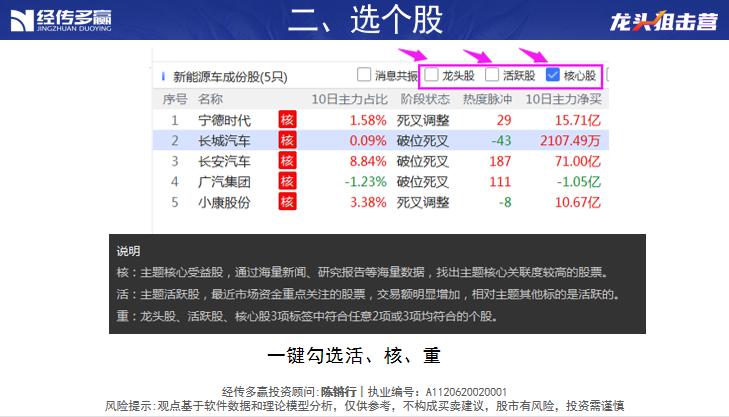Click heat pulse value 187
The height and width of the screenshot is (417, 729).
[500, 161]
